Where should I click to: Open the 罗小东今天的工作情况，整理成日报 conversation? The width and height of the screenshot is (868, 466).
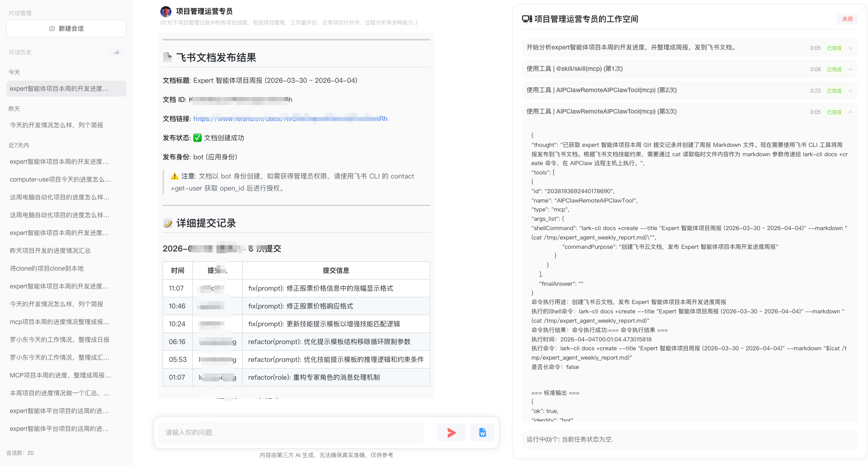(x=60, y=340)
